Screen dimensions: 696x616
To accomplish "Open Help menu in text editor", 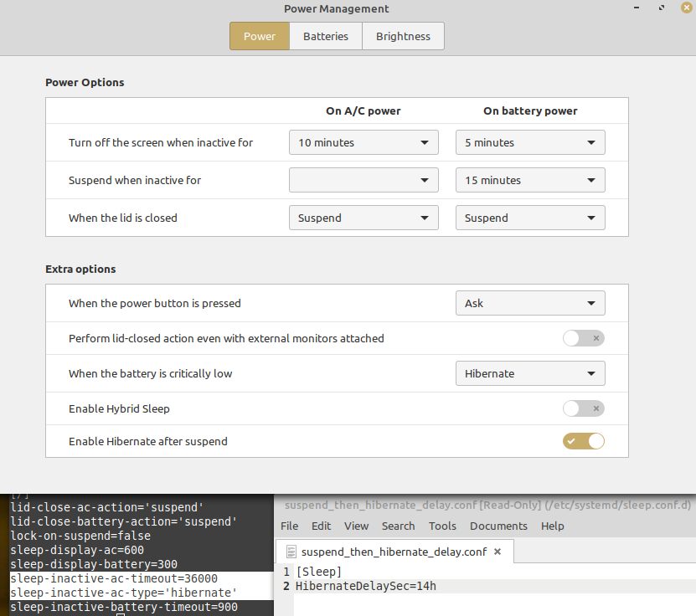I will click(x=552, y=526).
